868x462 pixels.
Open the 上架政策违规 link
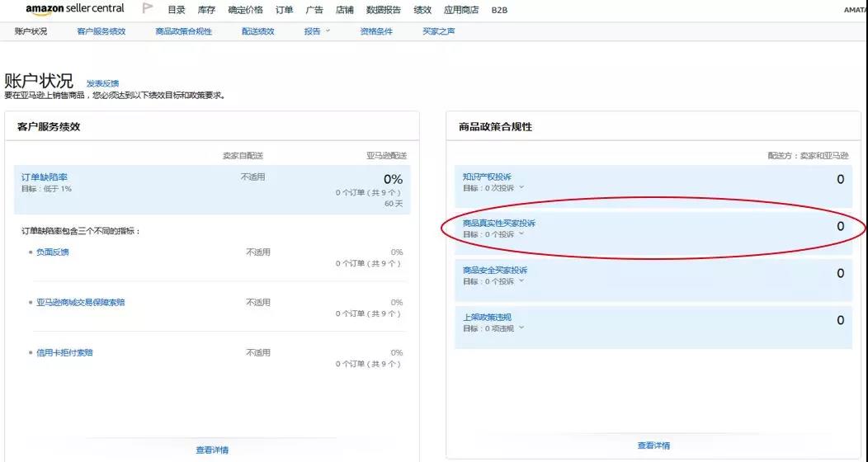tap(487, 318)
